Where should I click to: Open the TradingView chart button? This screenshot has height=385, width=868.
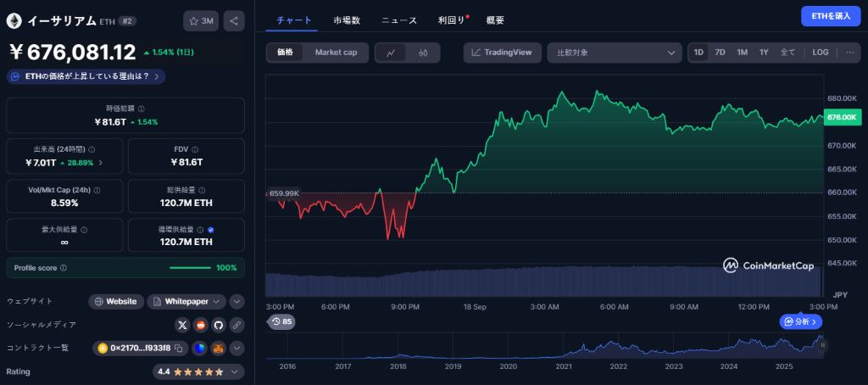coord(502,53)
